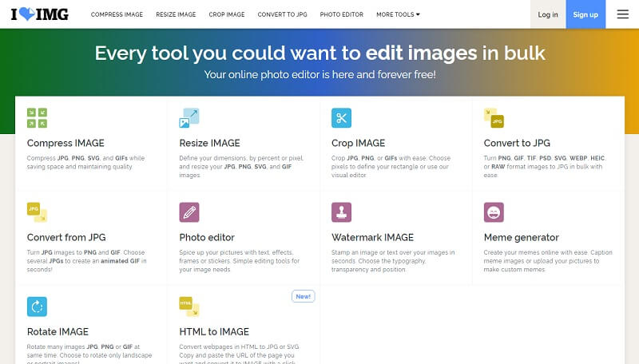Click the HTML to IMAGE icon
The height and width of the screenshot is (364, 639).
click(x=189, y=307)
